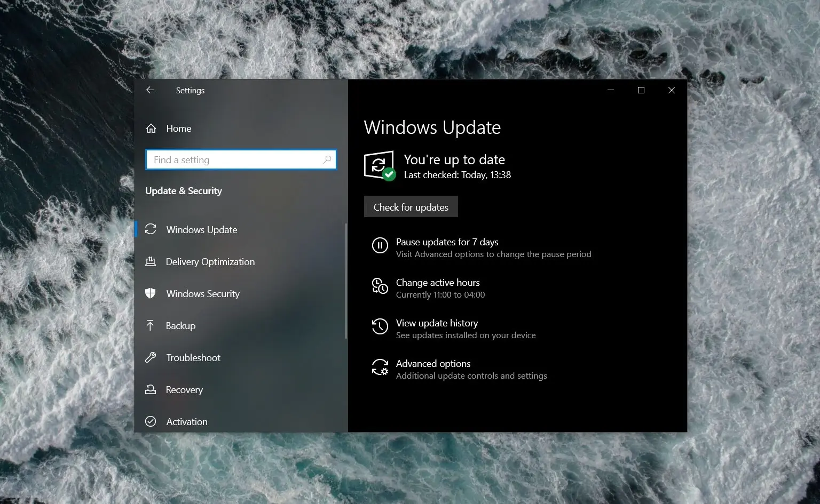Maximize the Settings window

pos(641,90)
